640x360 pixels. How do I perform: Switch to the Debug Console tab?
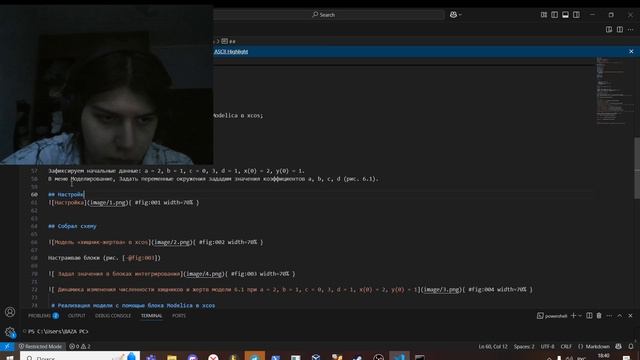[113, 316]
